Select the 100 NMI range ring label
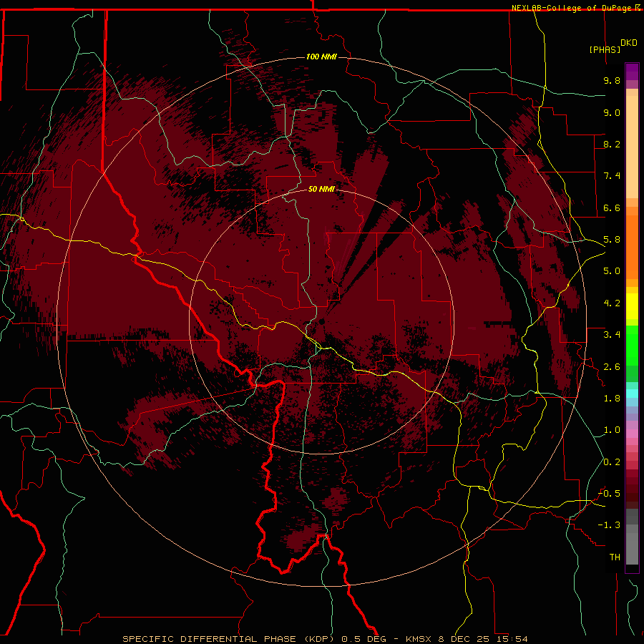Image resolution: width=644 pixels, height=644 pixels. coord(321,57)
